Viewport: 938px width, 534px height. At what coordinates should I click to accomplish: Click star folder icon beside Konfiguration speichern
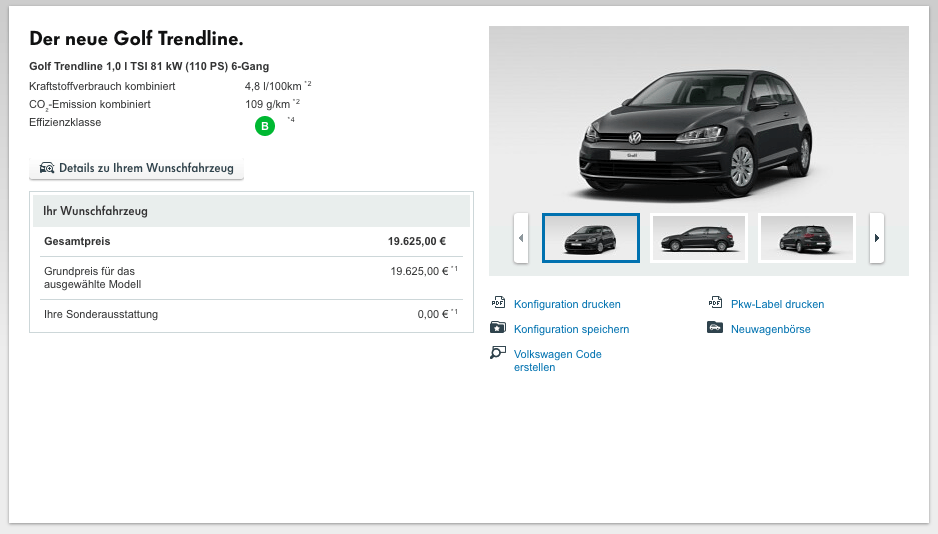pyautogui.click(x=498, y=327)
